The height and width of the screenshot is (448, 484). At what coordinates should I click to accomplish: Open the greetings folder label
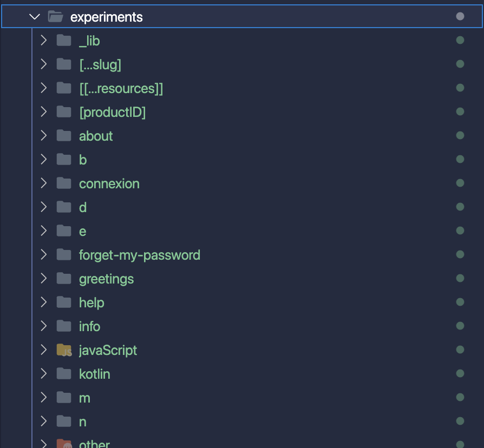106,279
